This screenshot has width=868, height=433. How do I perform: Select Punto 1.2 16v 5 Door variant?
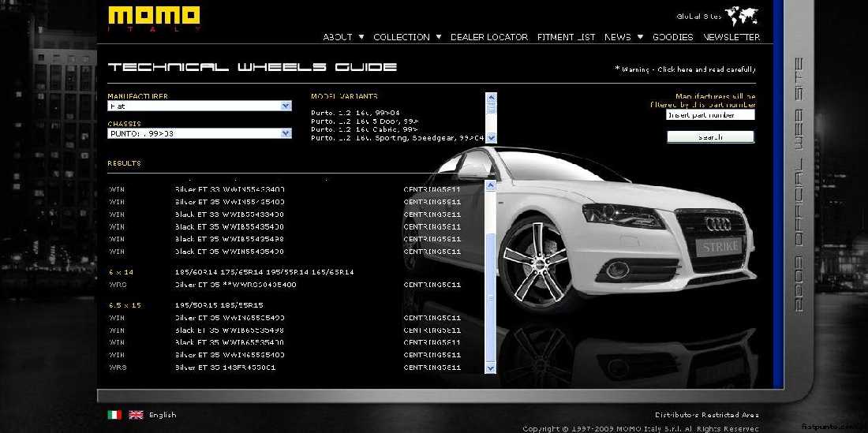click(365, 121)
